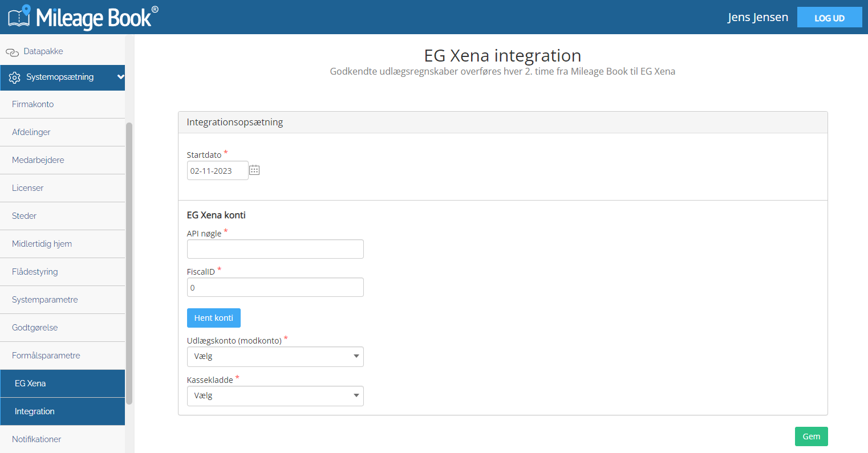Open the Integration submenu item
This screenshot has width=868, height=453.
[x=63, y=411]
